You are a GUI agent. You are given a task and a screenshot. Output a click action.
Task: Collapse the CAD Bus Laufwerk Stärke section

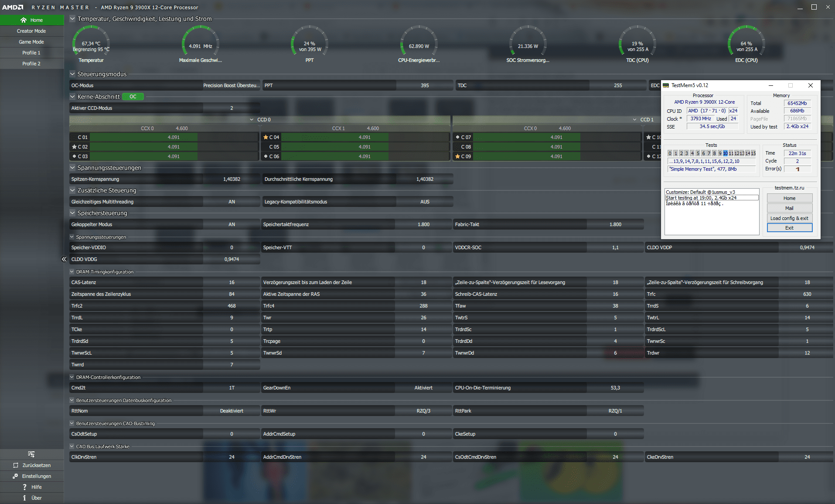(72, 446)
